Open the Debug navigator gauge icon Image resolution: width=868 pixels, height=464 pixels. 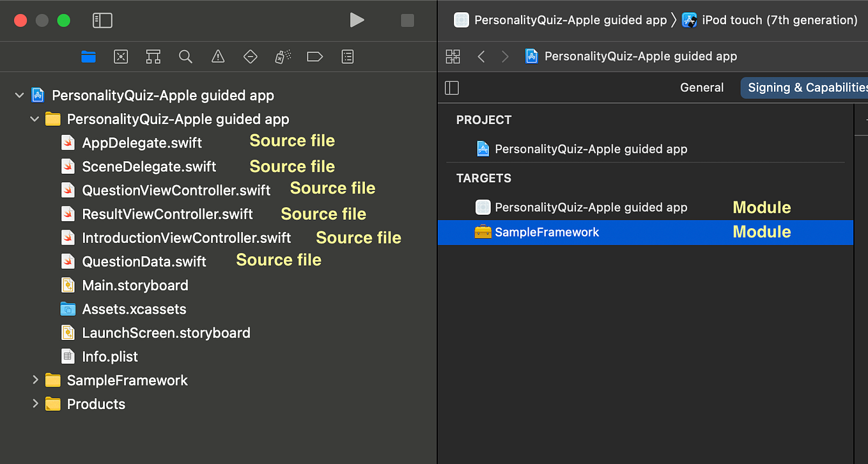click(x=283, y=56)
